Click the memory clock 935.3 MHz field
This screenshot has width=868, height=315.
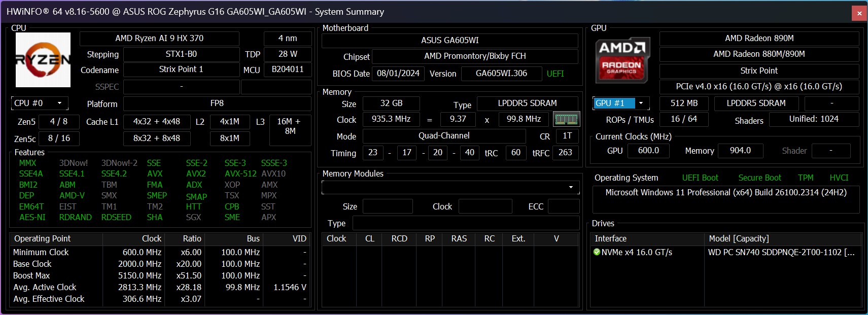point(391,119)
